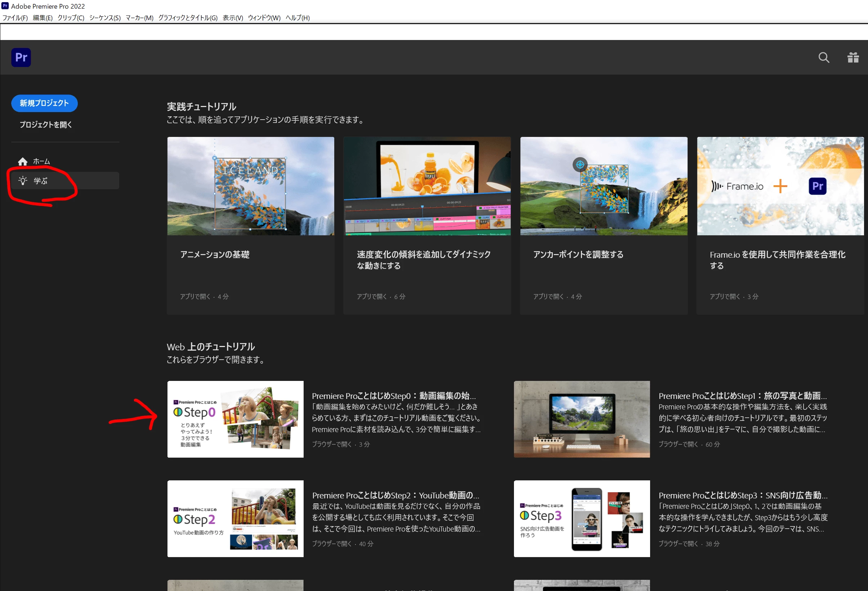Open the アンカーポイントを調整する tutorial thumbnail
Image resolution: width=868 pixels, height=591 pixels.
click(604, 186)
